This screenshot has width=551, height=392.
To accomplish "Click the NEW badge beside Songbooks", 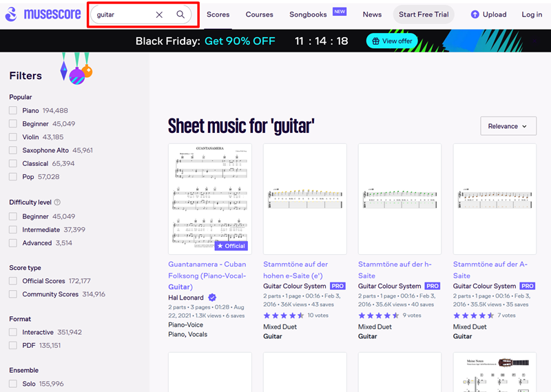I will click(x=340, y=12).
